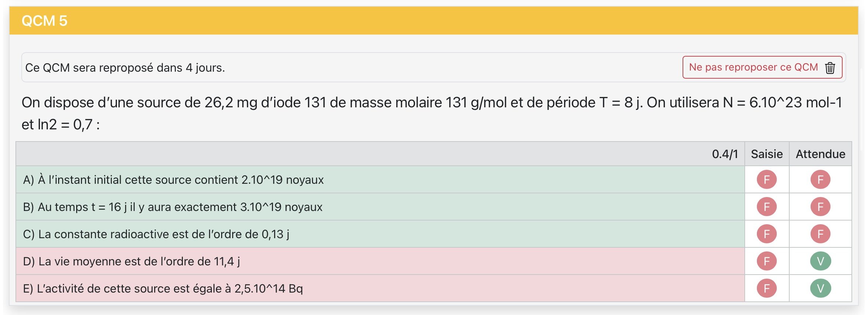Screen dimensions: 868x315
Task: Click the 'Ce QCM sera reproposé' notice
Action: click(x=125, y=68)
